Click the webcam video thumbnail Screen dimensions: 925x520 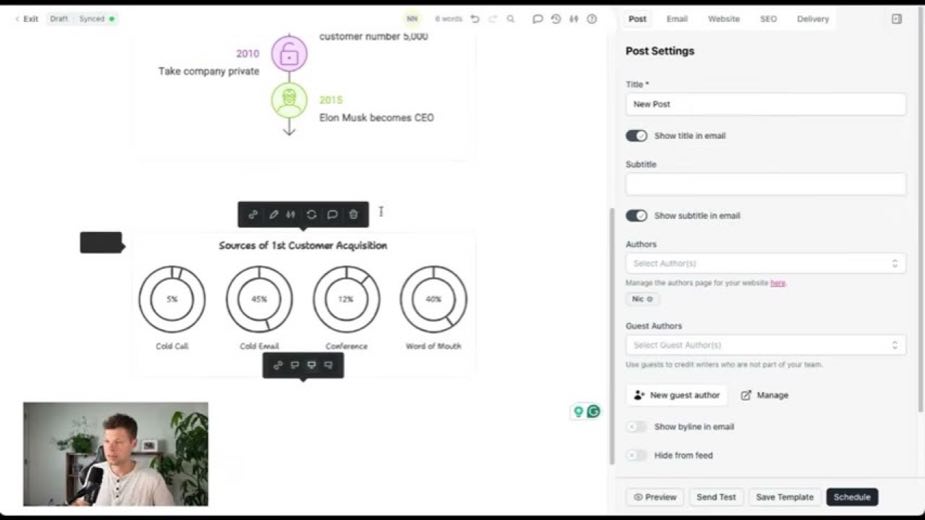click(x=116, y=454)
